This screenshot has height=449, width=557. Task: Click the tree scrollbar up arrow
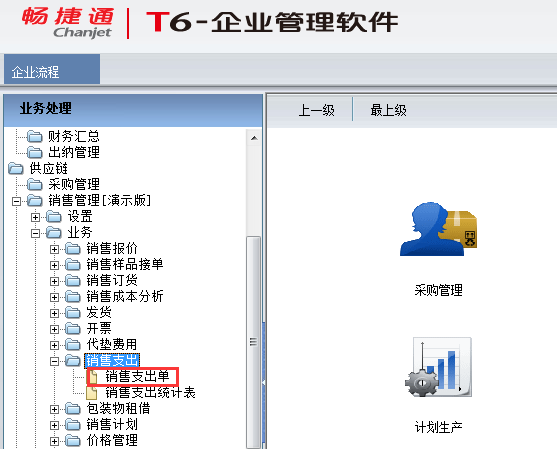click(x=254, y=138)
